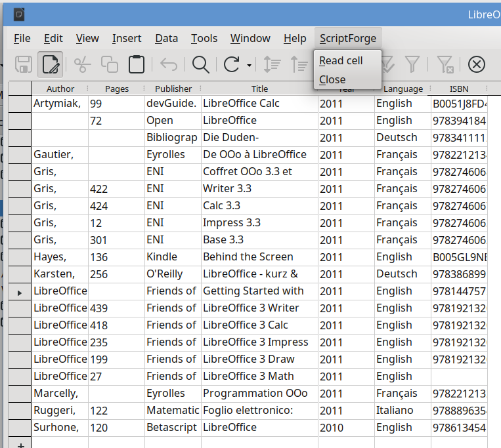Open the Refresh dropdown arrow
The height and width of the screenshot is (448, 501).
pyautogui.click(x=249, y=66)
